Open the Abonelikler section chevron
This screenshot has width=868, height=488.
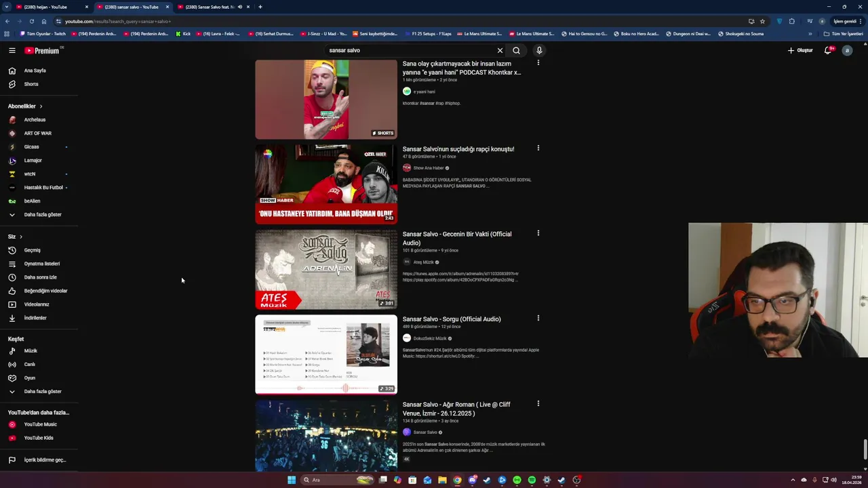41,106
